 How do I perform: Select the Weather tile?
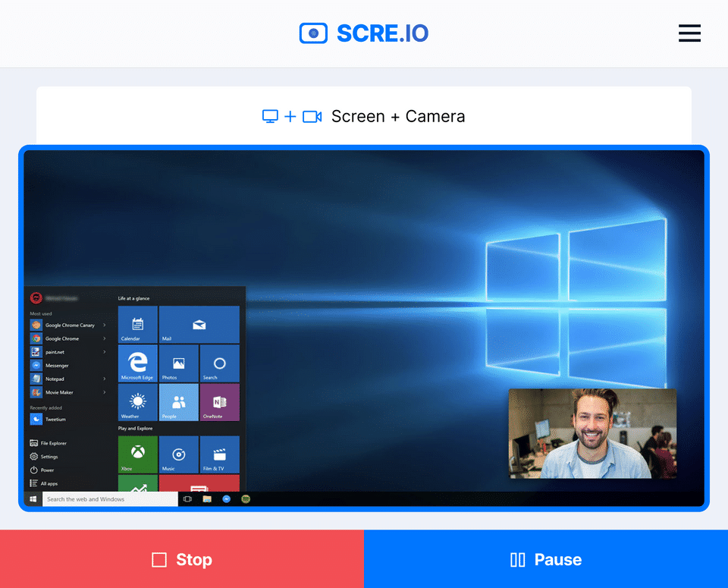tap(138, 402)
